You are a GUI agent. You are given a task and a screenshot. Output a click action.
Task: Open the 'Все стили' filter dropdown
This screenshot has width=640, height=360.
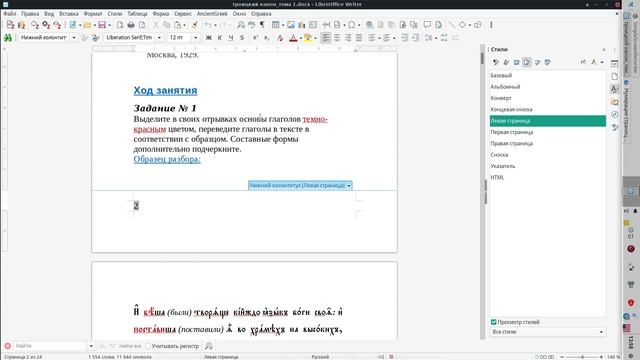pyautogui.click(x=547, y=332)
